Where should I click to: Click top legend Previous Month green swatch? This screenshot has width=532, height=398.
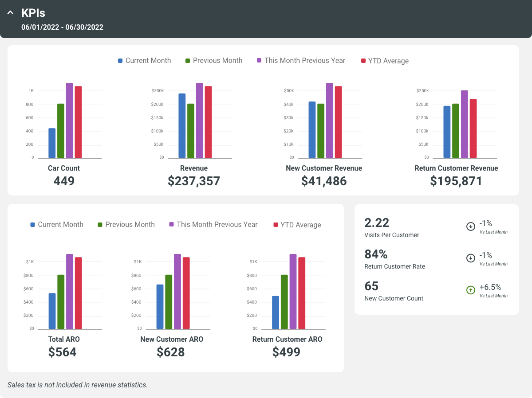click(x=188, y=61)
